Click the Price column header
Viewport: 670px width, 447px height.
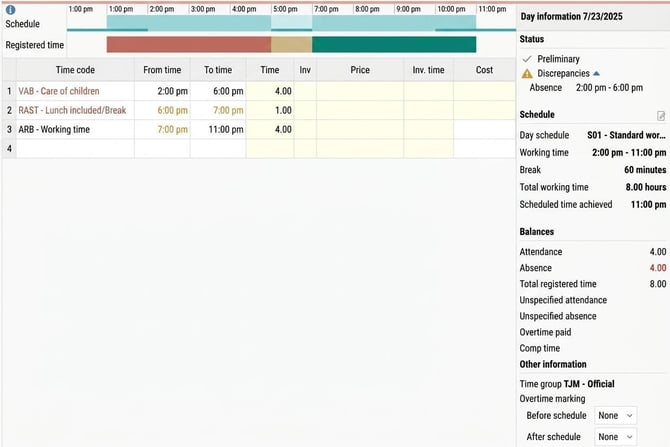[x=360, y=70]
